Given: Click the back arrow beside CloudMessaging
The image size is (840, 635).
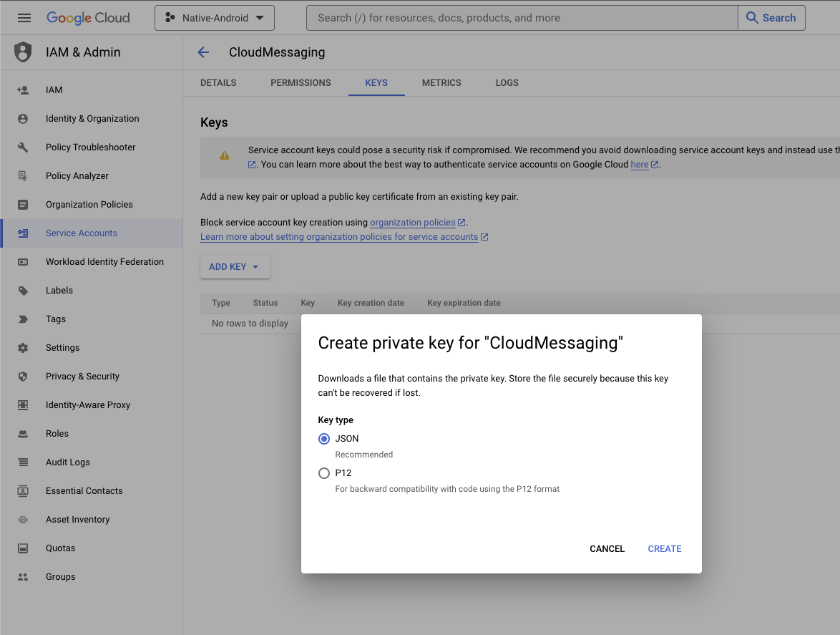Looking at the screenshot, I should pyautogui.click(x=203, y=52).
